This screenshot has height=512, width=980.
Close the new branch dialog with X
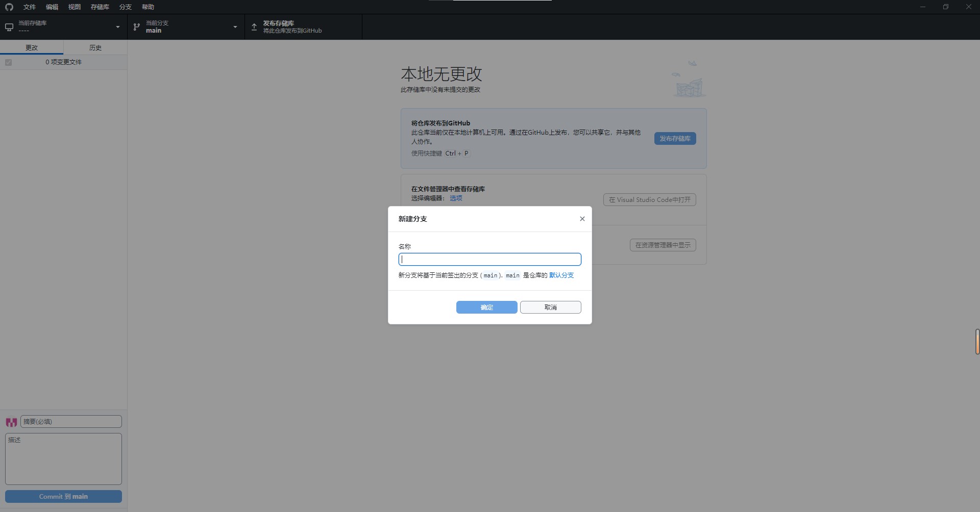(x=582, y=219)
